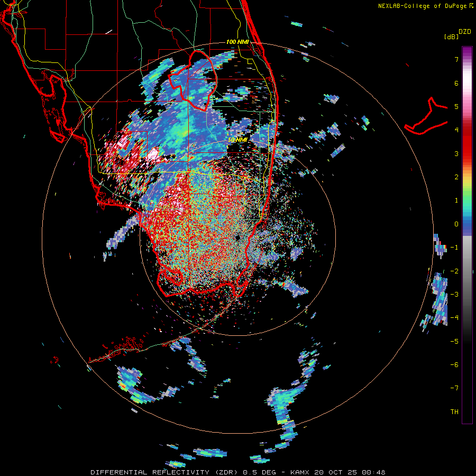Click the scale value -6
The width and height of the screenshot is (476, 476).
click(454, 365)
